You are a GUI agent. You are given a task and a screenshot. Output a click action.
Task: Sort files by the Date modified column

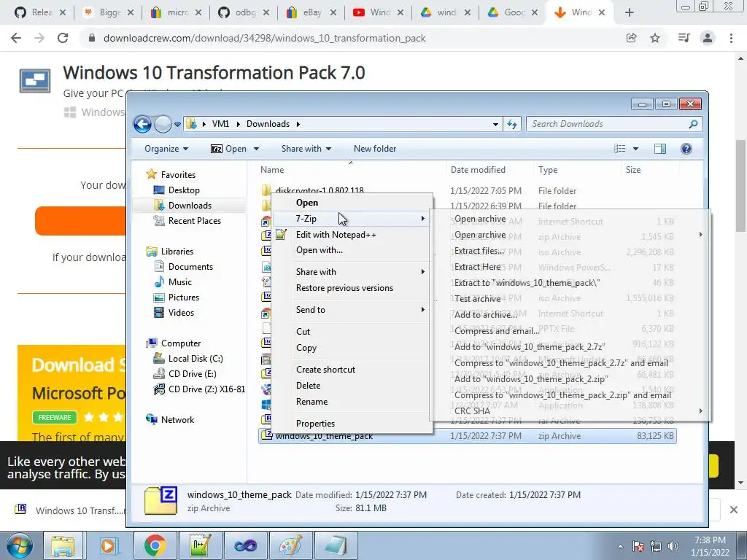[x=478, y=170]
